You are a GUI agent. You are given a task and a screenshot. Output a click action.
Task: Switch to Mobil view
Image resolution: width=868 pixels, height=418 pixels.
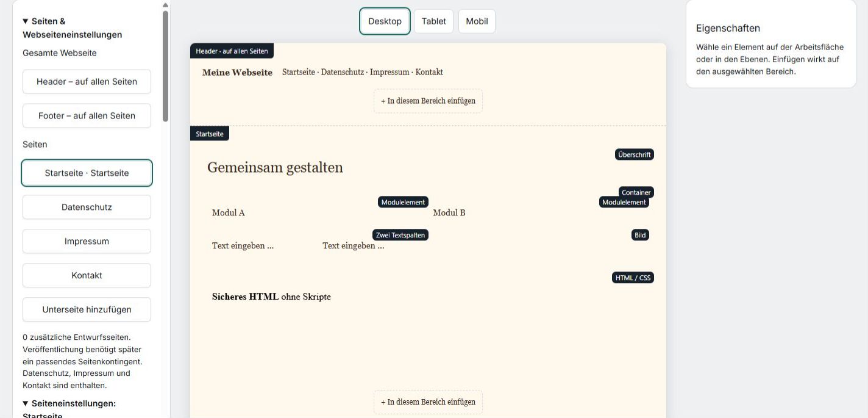point(477,21)
